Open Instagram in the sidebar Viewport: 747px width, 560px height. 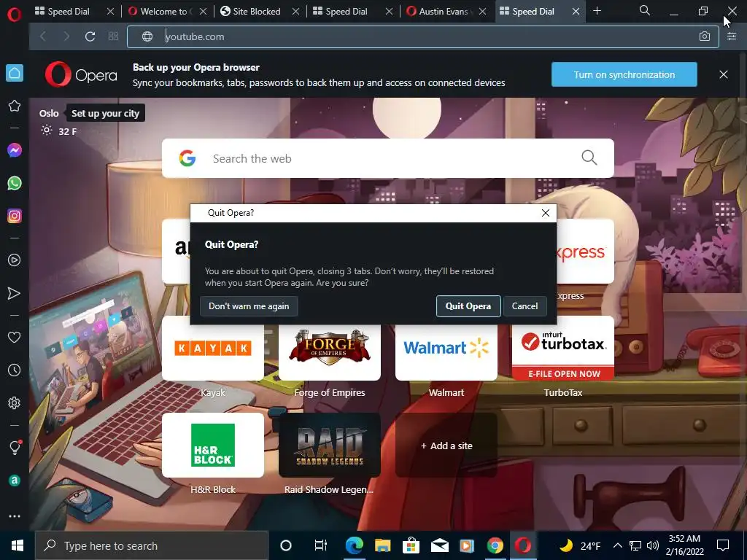click(15, 216)
